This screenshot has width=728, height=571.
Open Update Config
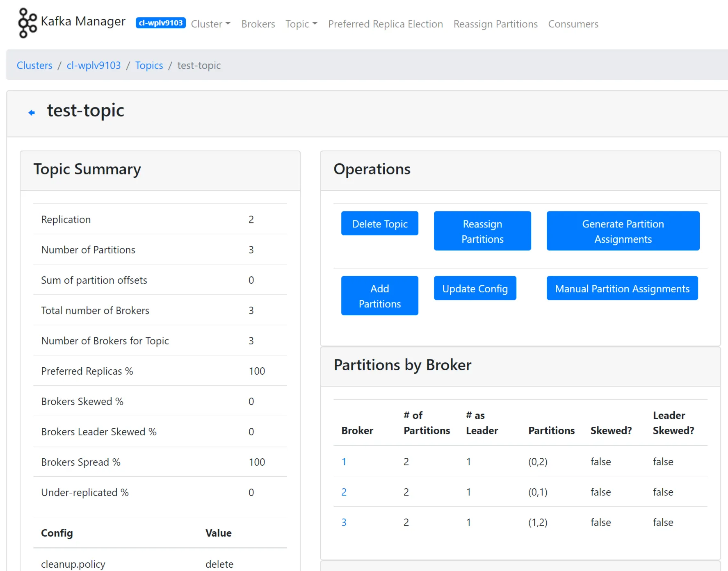[x=475, y=288]
